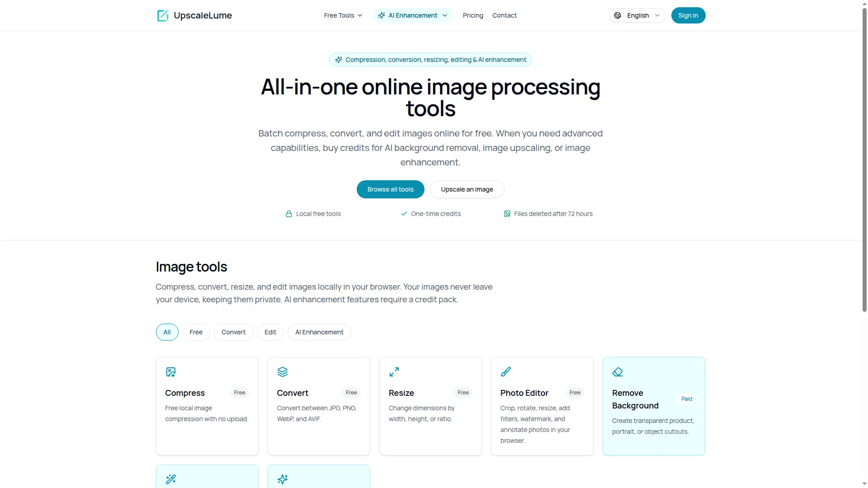
Task: Open the Resize tool card title
Action: [401, 393]
